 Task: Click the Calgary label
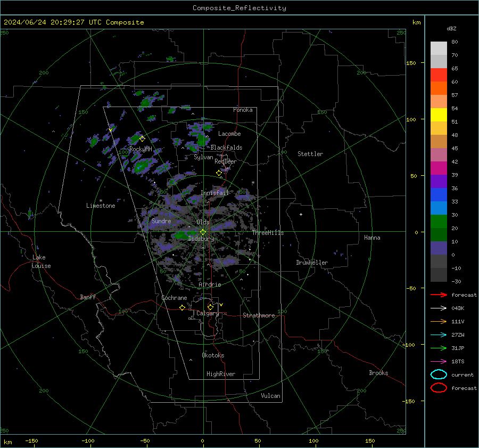(x=208, y=313)
